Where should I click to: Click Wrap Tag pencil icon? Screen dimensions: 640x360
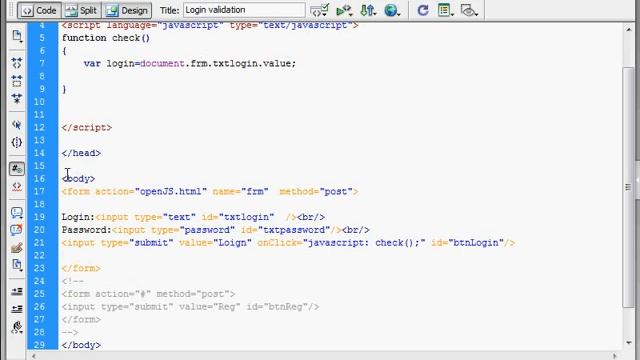pos(17,247)
